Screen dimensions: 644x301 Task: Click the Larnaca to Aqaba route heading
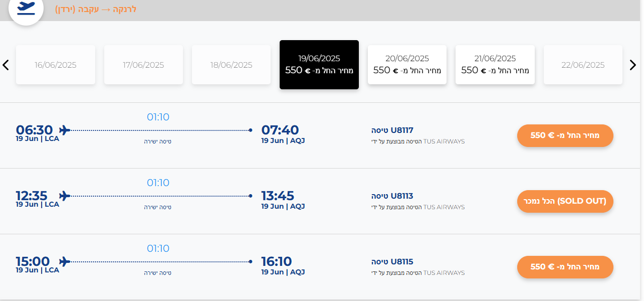coord(96,9)
